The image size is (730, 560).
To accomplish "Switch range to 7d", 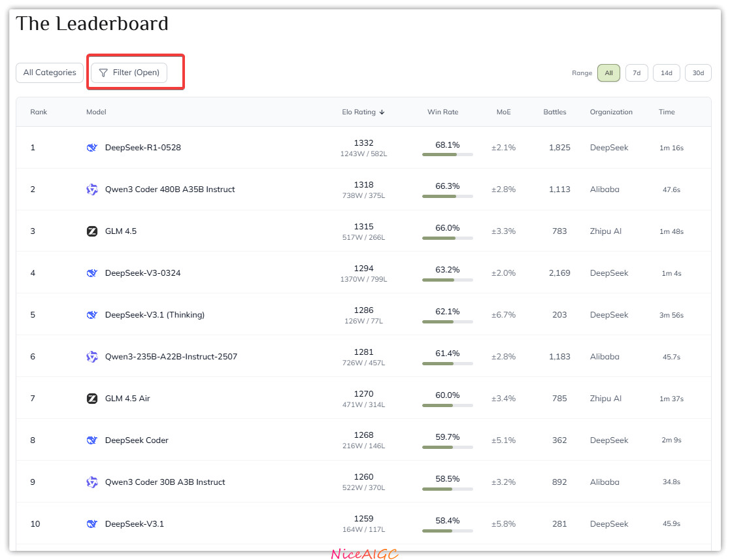I will tap(637, 73).
